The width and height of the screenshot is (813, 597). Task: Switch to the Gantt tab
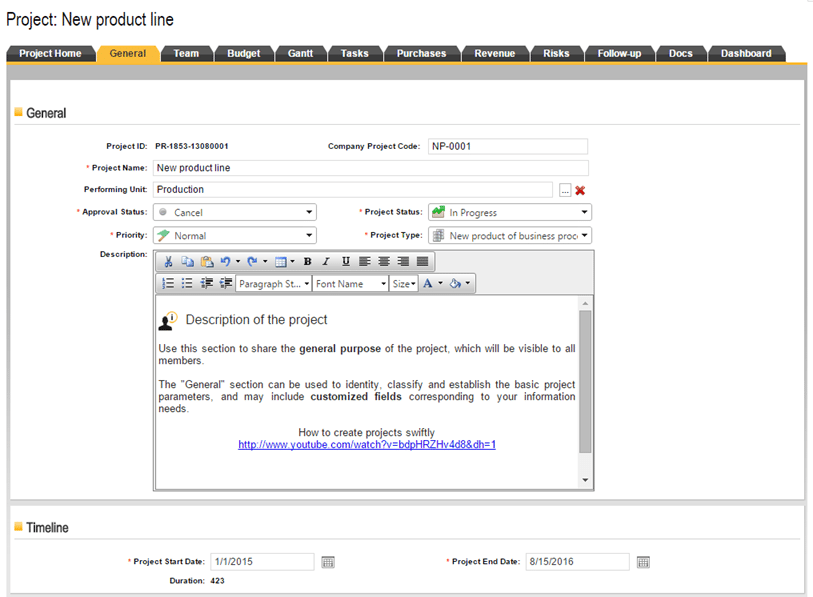300,54
